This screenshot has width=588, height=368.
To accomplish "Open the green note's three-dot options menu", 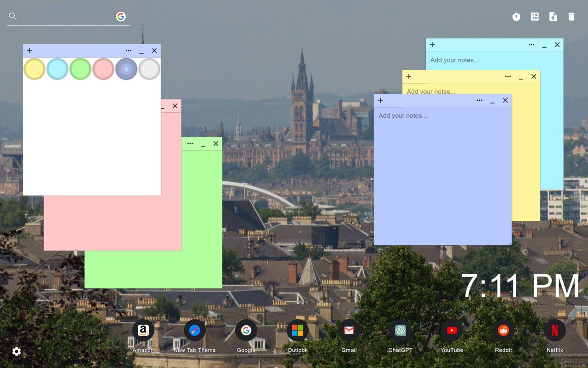I will point(190,144).
